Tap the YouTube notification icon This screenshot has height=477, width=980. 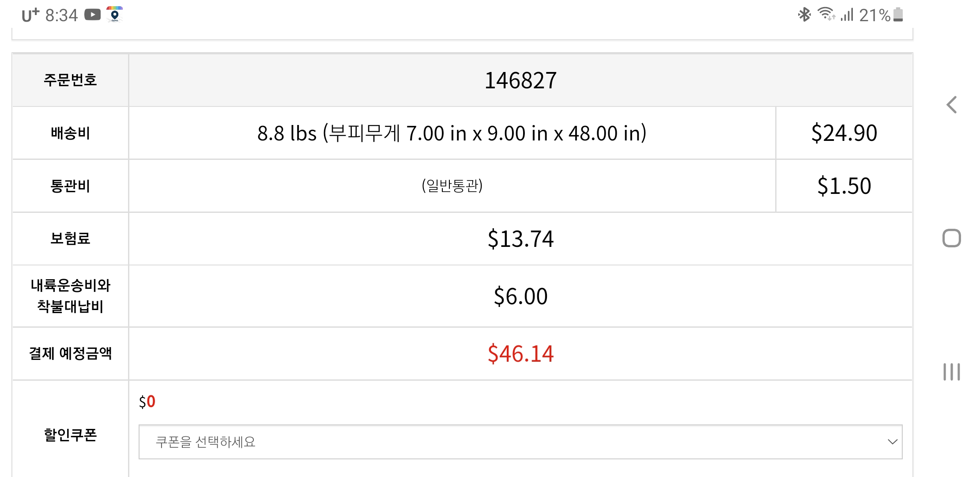tap(93, 15)
